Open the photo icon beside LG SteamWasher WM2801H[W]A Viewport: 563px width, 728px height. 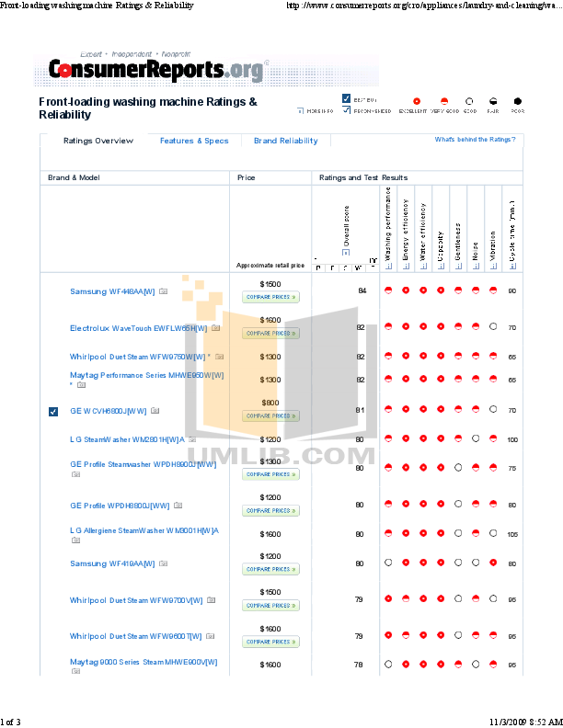click(x=192, y=439)
